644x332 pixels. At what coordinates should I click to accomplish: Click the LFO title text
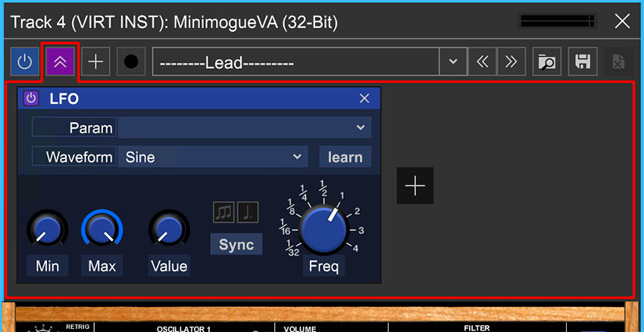[64, 99]
